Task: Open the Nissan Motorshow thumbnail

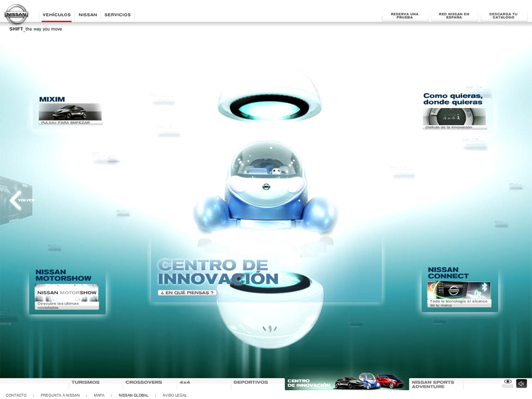Action: (x=67, y=293)
